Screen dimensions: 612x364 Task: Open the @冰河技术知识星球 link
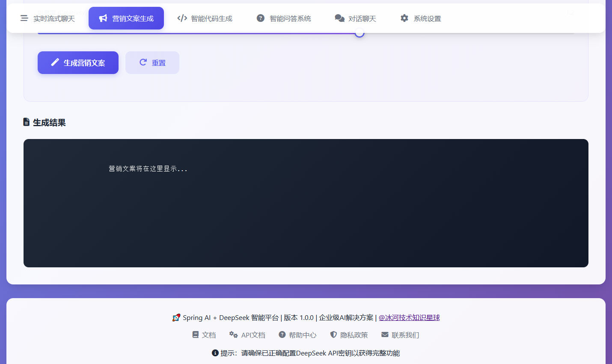click(x=409, y=317)
